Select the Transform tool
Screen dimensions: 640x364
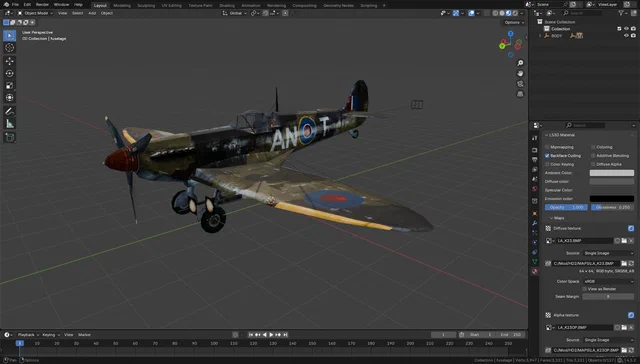9,98
